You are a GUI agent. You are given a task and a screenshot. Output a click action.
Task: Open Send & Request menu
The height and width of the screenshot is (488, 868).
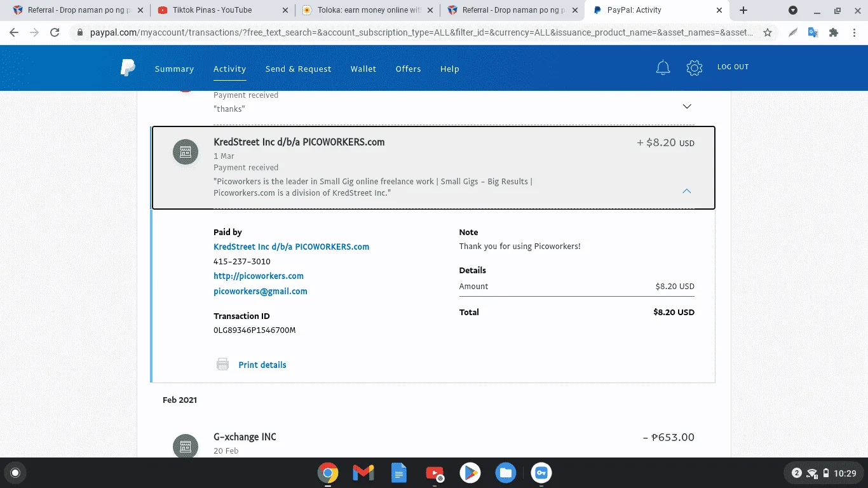point(298,69)
